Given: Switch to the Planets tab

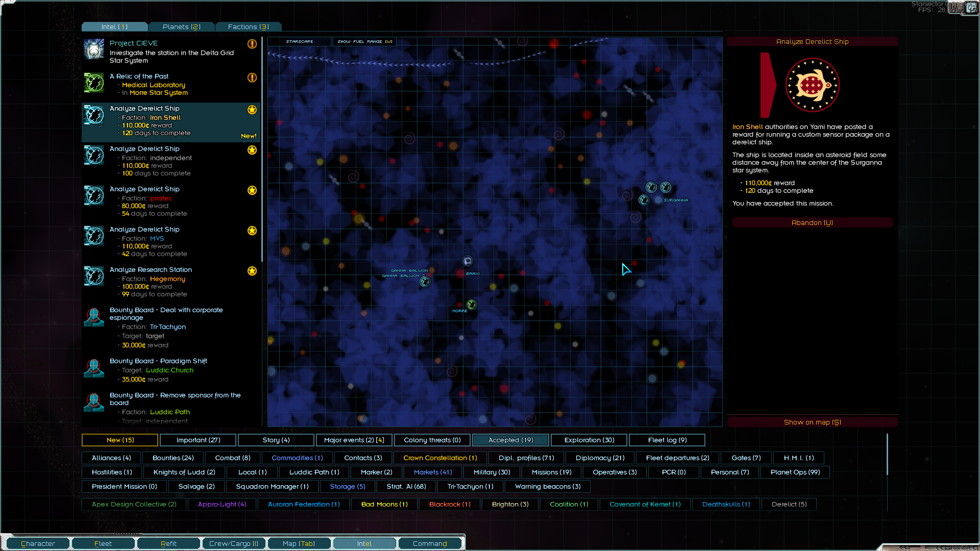Looking at the screenshot, I should click(181, 27).
